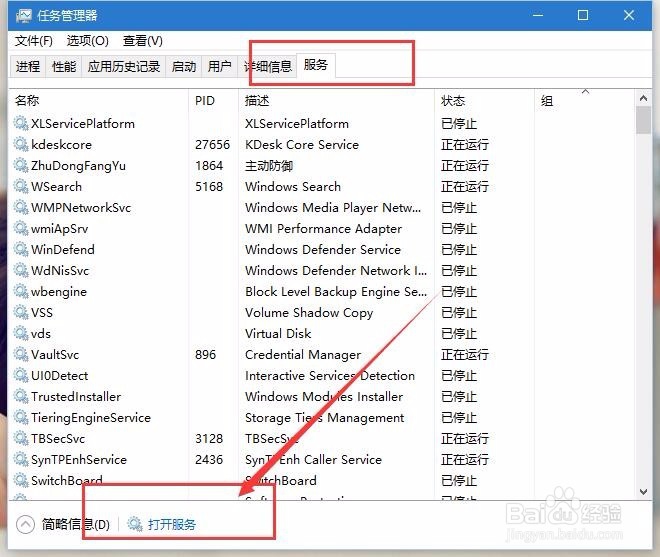Click 已停止 status in XLServicePlatform row

(459, 123)
